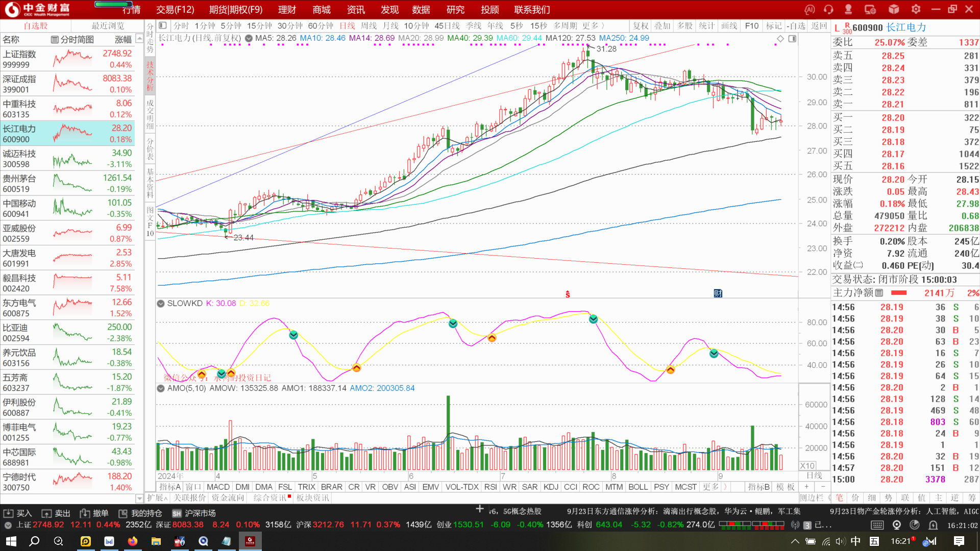980x551 pixels.
Task: Toggle AMO indicator settings circle
Action: pyautogui.click(x=161, y=389)
